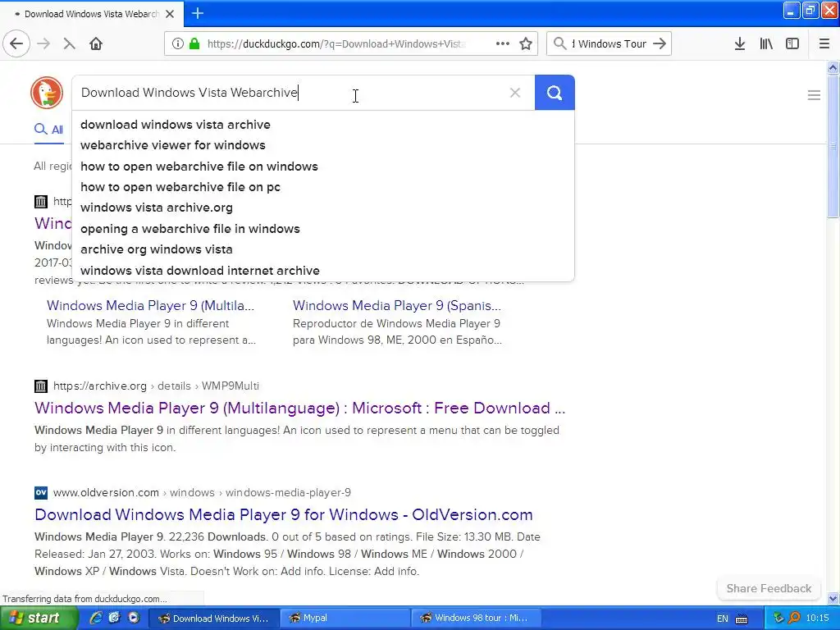Click the EN language indicator
This screenshot has width=840, height=630.
click(722, 619)
